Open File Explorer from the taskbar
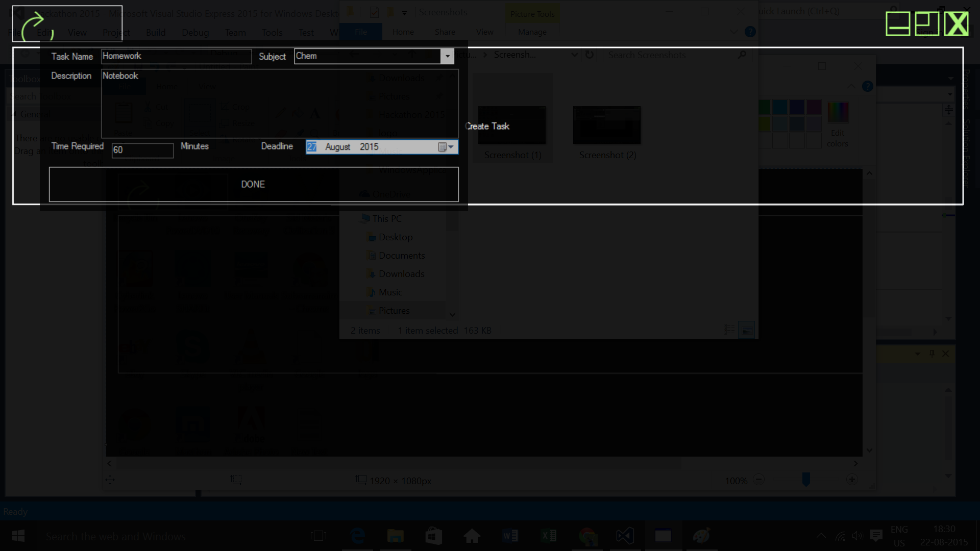This screenshot has width=980, height=551. (x=395, y=536)
